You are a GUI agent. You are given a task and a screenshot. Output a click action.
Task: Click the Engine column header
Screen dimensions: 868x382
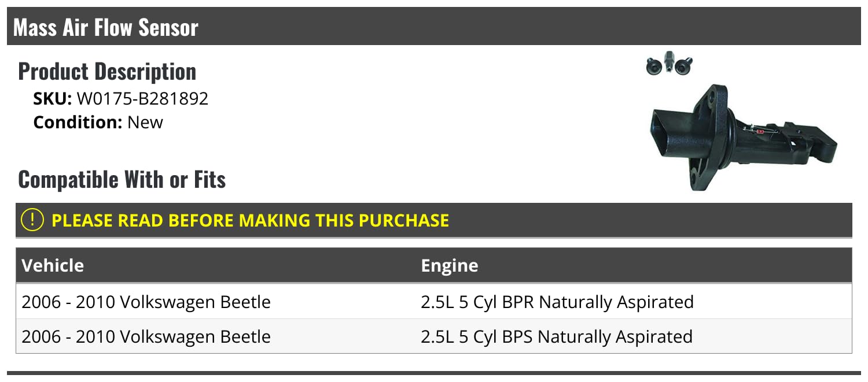pyautogui.click(x=450, y=265)
